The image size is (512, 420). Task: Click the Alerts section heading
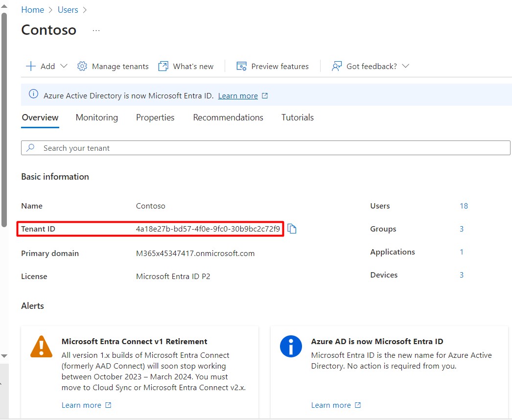click(32, 306)
